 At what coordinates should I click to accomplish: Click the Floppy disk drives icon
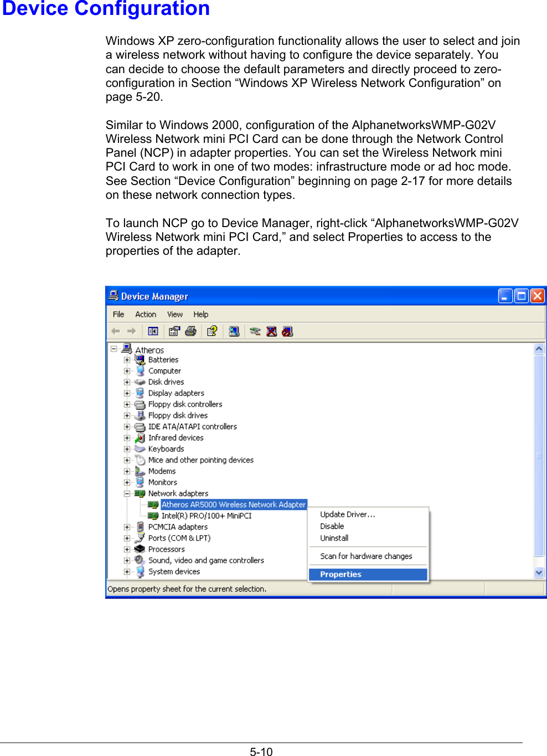point(140,415)
